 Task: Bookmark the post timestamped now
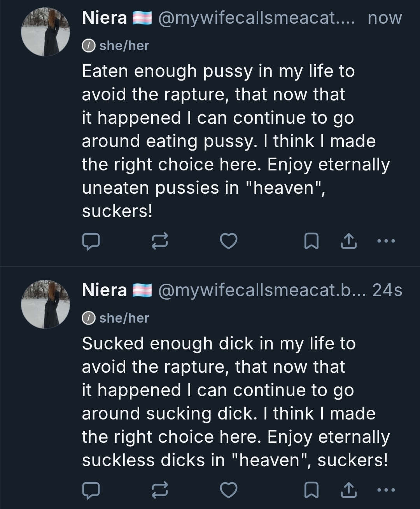pyautogui.click(x=311, y=241)
